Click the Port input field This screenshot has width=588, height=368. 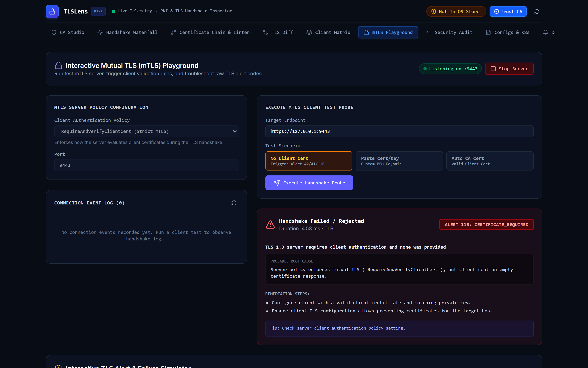tap(146, 165)
